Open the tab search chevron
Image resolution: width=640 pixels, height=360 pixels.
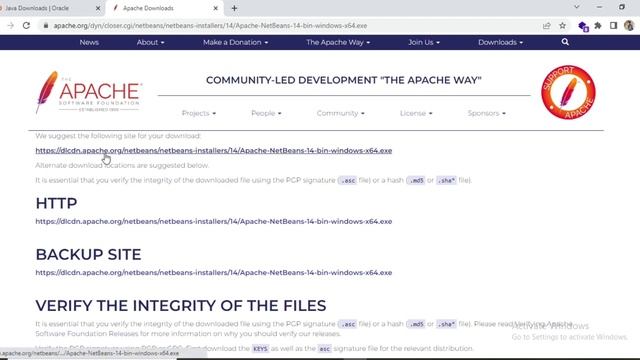pos(577,7)
